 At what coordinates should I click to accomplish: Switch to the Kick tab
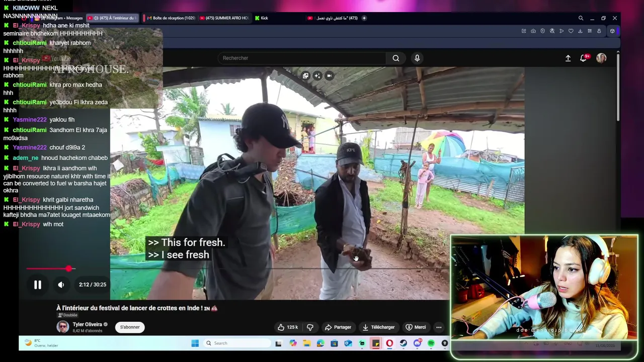pos(262,18)
